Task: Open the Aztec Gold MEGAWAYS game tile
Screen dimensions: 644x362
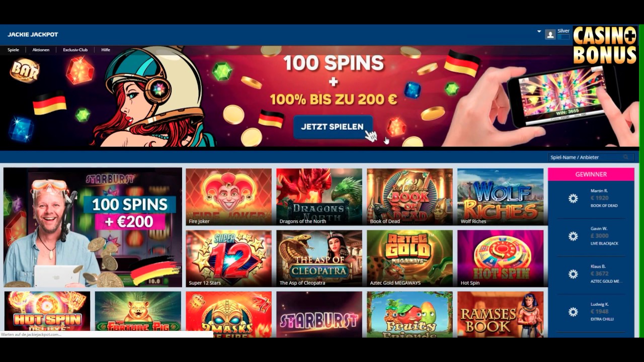Action: coord(410,258)
